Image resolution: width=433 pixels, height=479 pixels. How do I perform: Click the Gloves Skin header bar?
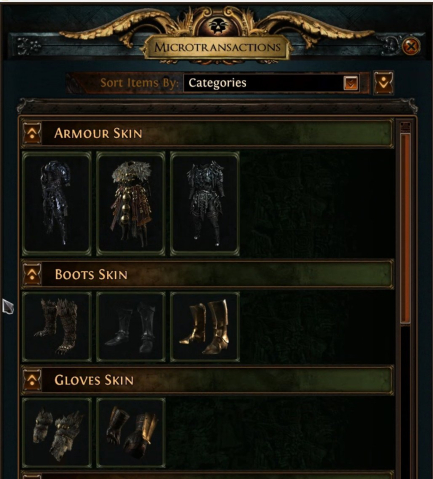(x=207, y=380)
